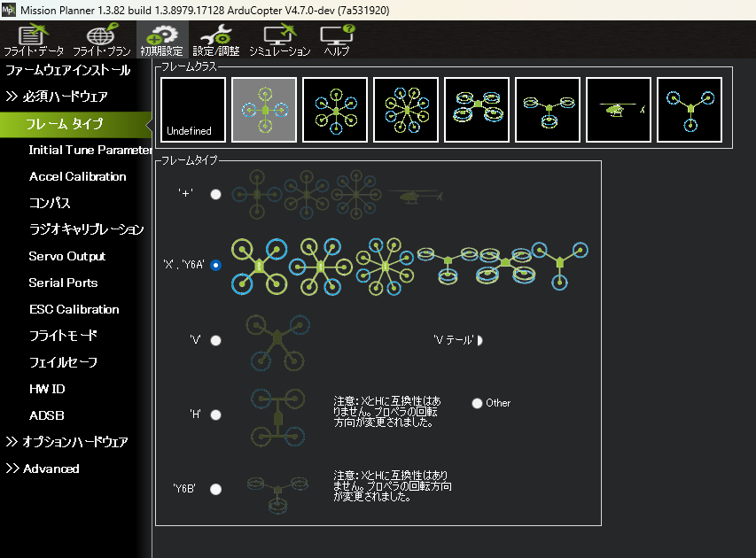Select the Y6 coaxial frame class tile

[548, 110]
